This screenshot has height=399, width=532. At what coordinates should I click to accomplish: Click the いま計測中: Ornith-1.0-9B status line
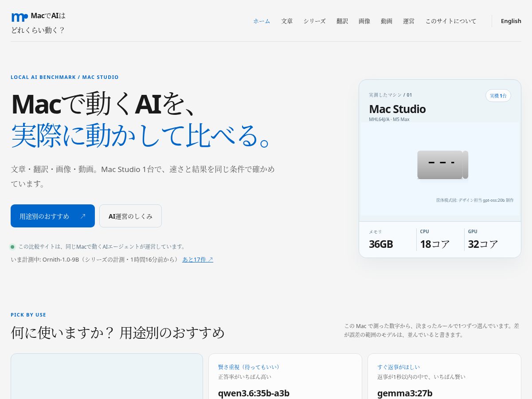(94, 259)
